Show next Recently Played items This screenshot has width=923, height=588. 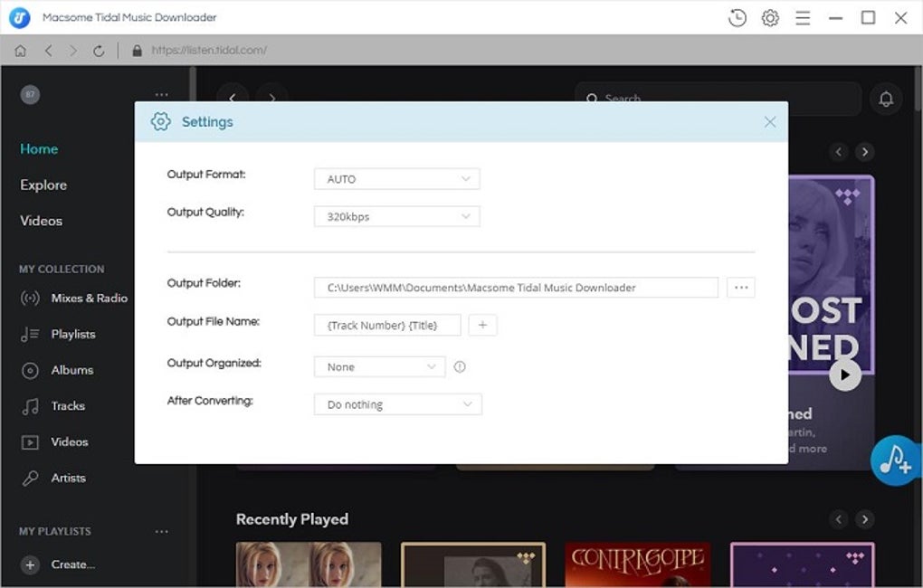[x=865, y=519]
